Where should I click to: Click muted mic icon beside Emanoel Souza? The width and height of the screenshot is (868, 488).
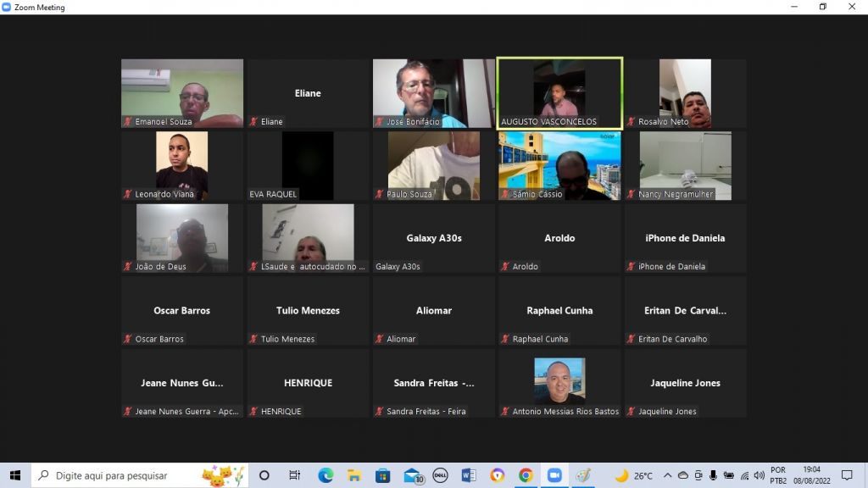point(128,122)
